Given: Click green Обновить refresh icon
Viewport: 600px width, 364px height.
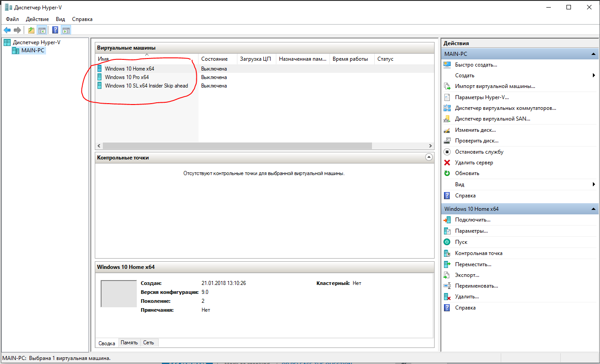Looking at the screenshot, I should [x=447, y=173].
